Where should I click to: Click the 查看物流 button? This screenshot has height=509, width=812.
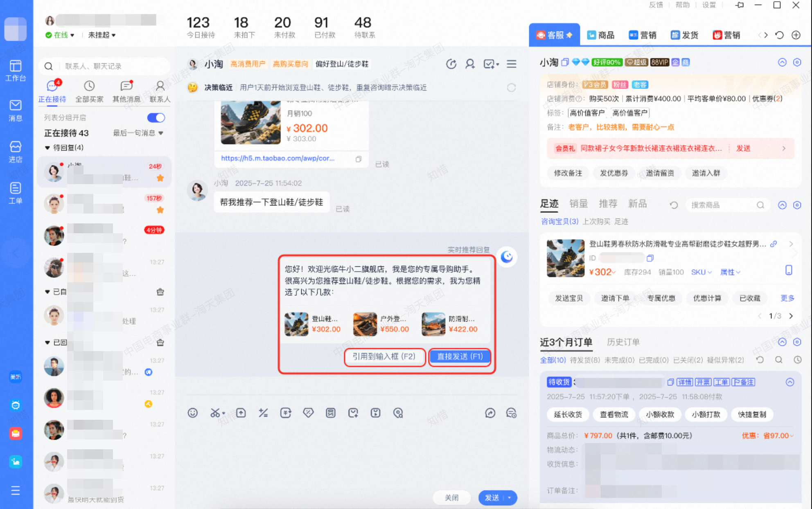click(x=614, y=414)
